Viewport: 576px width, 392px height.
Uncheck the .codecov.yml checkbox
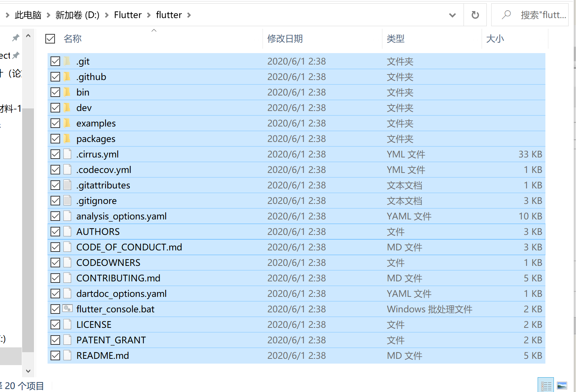pos(55,170)
